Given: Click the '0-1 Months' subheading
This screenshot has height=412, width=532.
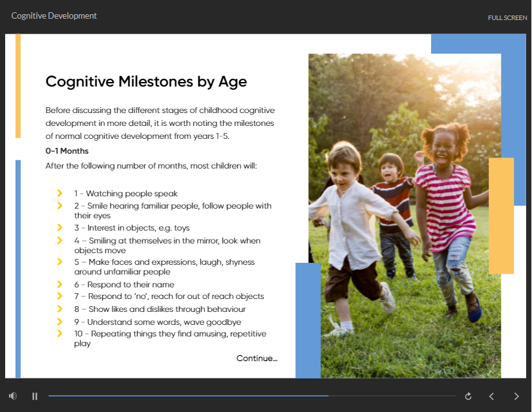Looking at the screenshot, I should pos(67,151).
